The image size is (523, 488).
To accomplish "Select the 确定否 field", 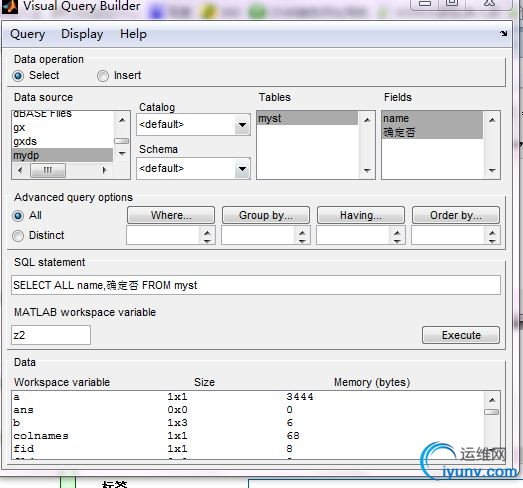I will coord(432,132).
